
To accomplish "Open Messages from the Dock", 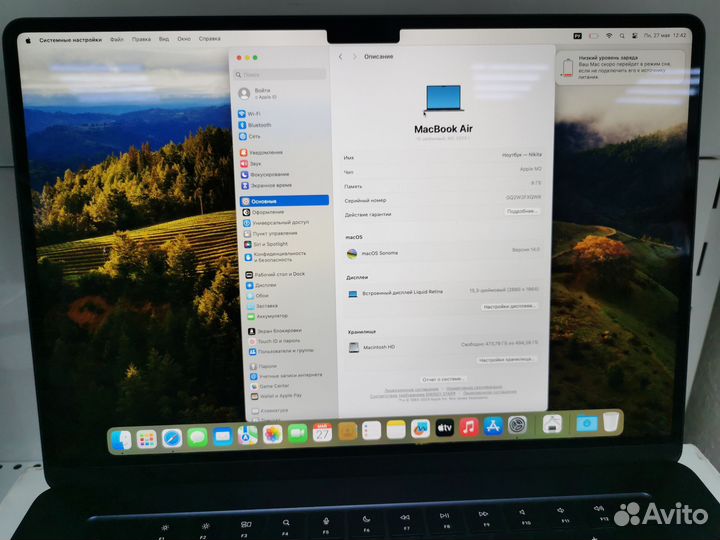I will [197, 438].
